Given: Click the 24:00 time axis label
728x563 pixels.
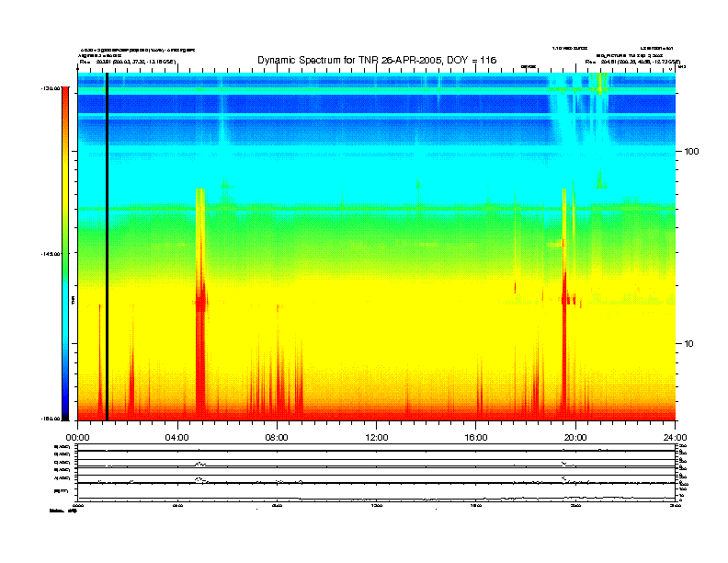Looking at the screenshot, I should click(675, 438).
